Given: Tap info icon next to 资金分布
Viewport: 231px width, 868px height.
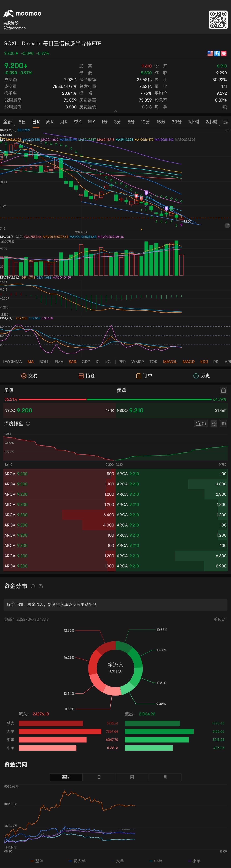Looking at the screenshot, I should 33,586.
